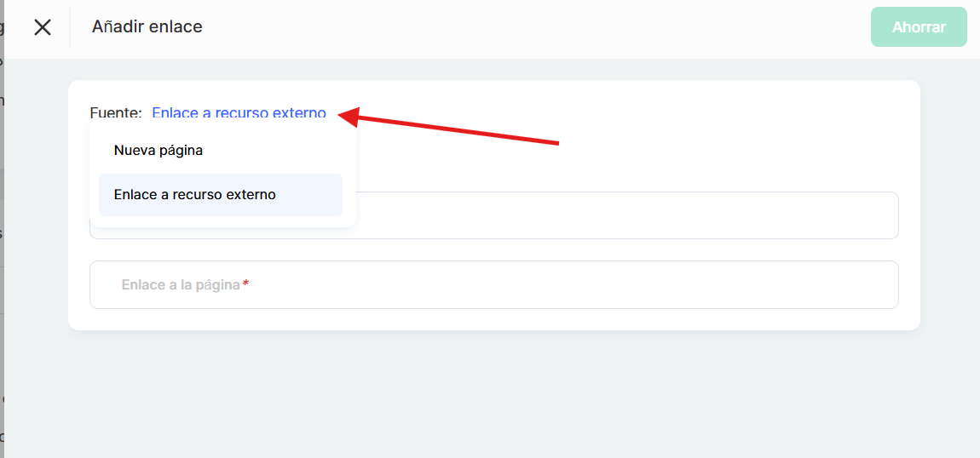Click the partially hidden upper input field

(x=626, y=215)
